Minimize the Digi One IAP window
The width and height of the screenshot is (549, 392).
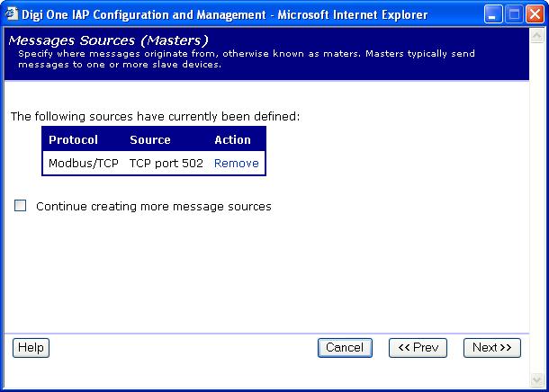click(493, 14)
